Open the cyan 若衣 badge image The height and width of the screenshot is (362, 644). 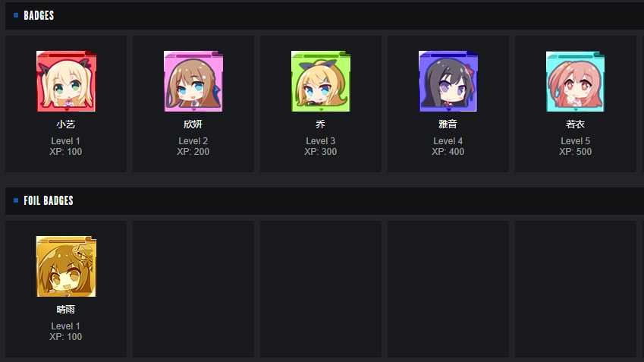tap(576, 81)
